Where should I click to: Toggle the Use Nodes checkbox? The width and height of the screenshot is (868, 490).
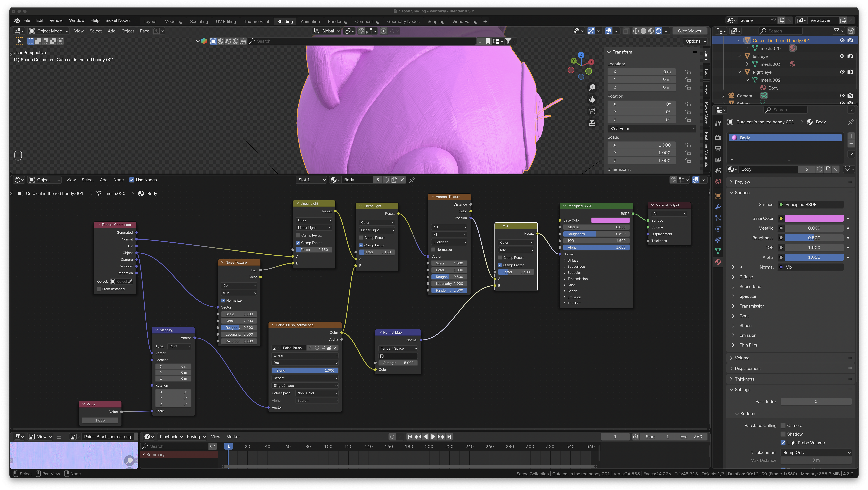click(x=132, y=180)
